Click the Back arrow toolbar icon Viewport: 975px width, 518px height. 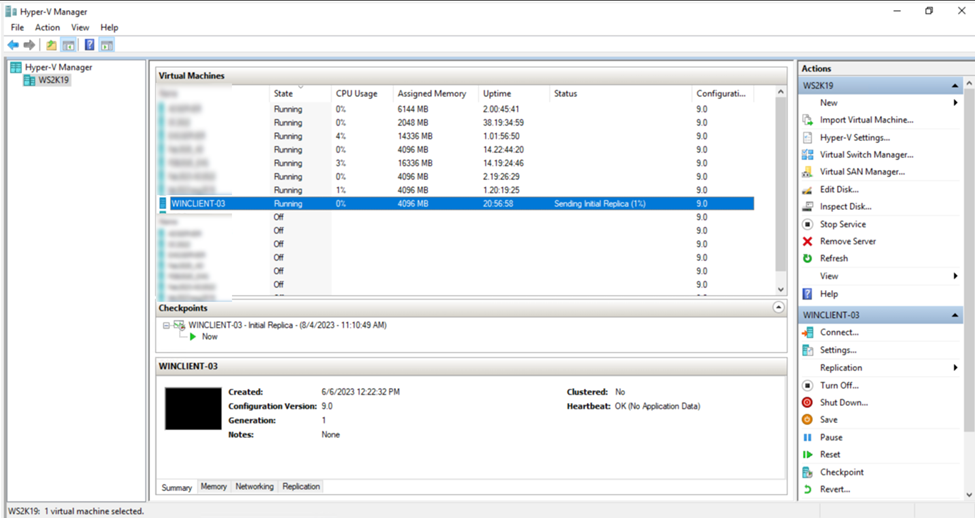[x=13, y=45]
